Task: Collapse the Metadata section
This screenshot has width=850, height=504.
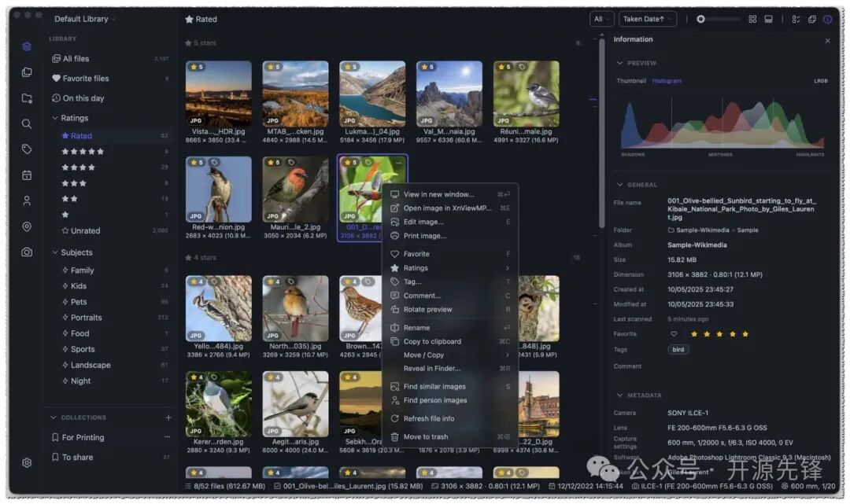Action: [619, 395]
